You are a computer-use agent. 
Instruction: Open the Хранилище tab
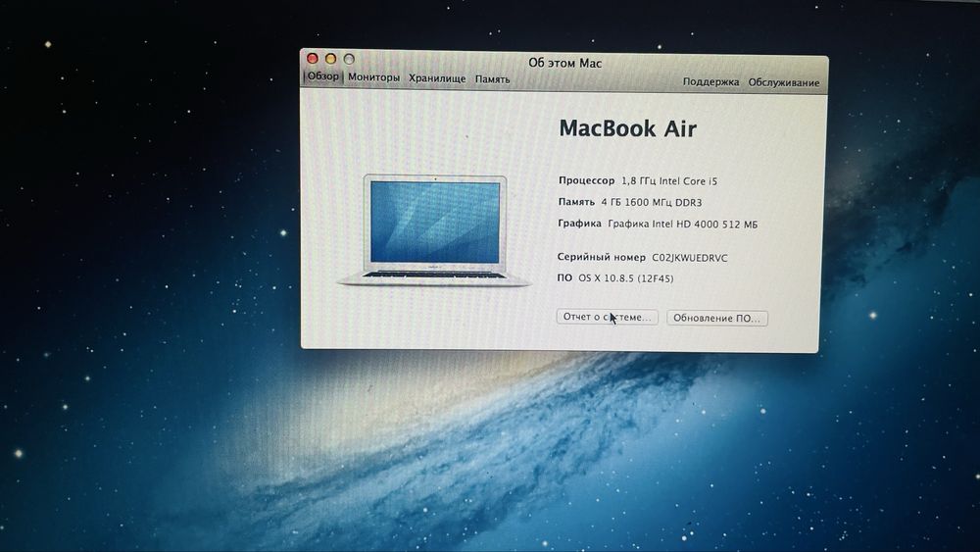coord(437,78)
